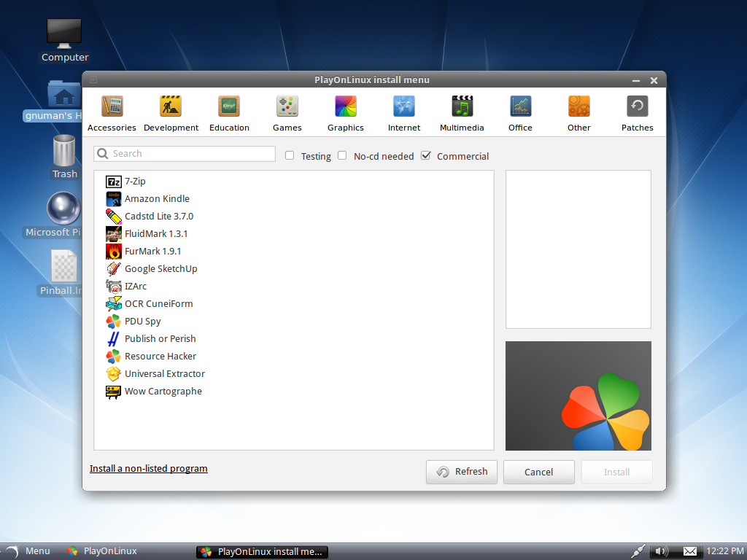The width and height of the screenshot is (747, 560).
Task: Select the Trash desktop icon
Action: (64, 150)
